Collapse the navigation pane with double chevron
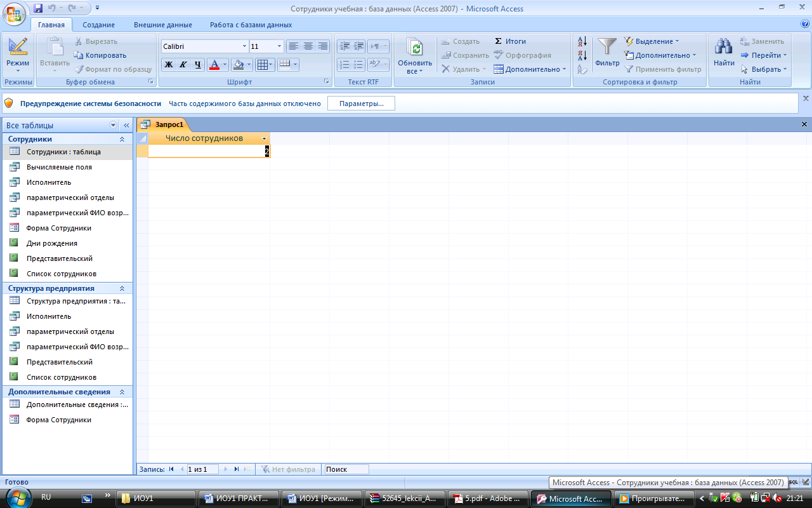The width and height of the screenshot is (812, 508). (126, 126)
